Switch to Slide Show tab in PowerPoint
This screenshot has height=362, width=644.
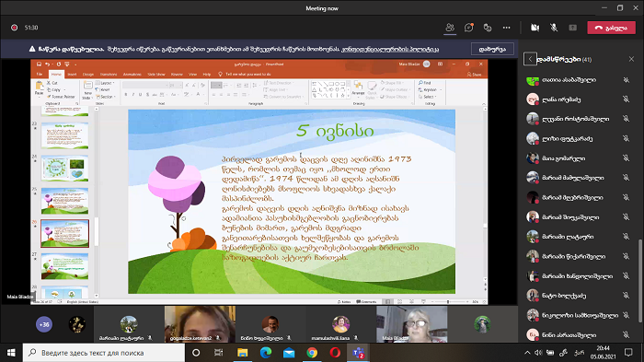tap(156, 75)
